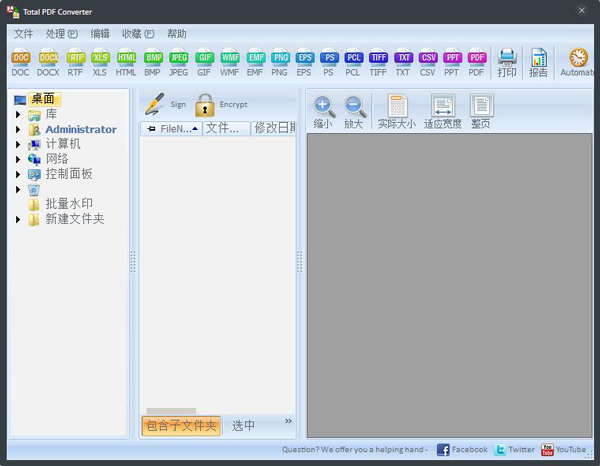600x466 pixels.
Task: Select WMF conversion icon
Action: (x=230, y=62)
